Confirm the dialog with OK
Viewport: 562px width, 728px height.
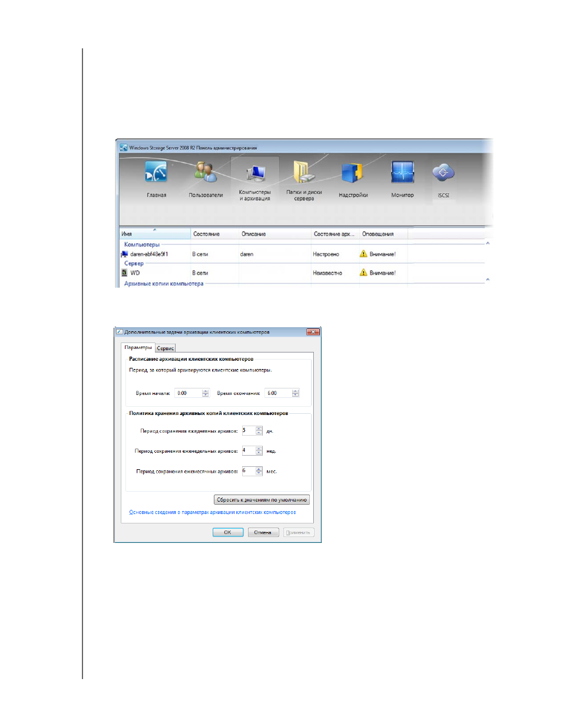(227, 532)
